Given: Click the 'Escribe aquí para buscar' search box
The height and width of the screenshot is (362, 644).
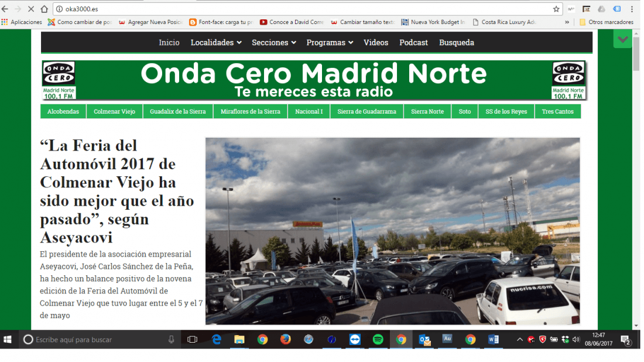Looking at the screenshot, I should [101, 339].
